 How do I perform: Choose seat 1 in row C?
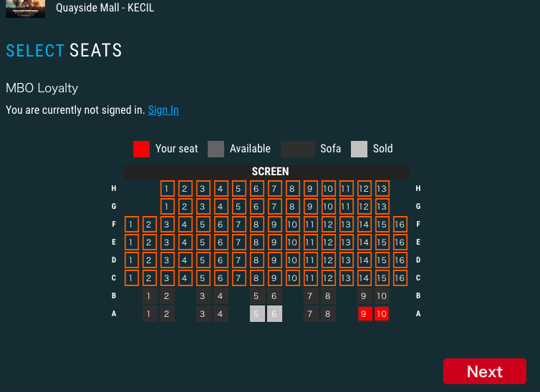132,278
